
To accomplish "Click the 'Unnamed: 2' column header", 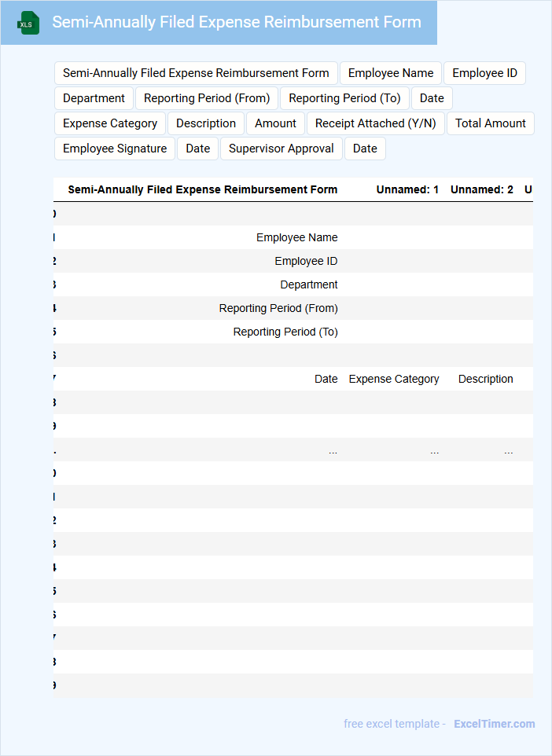I will pyautogui.click(x=481, y=189).
